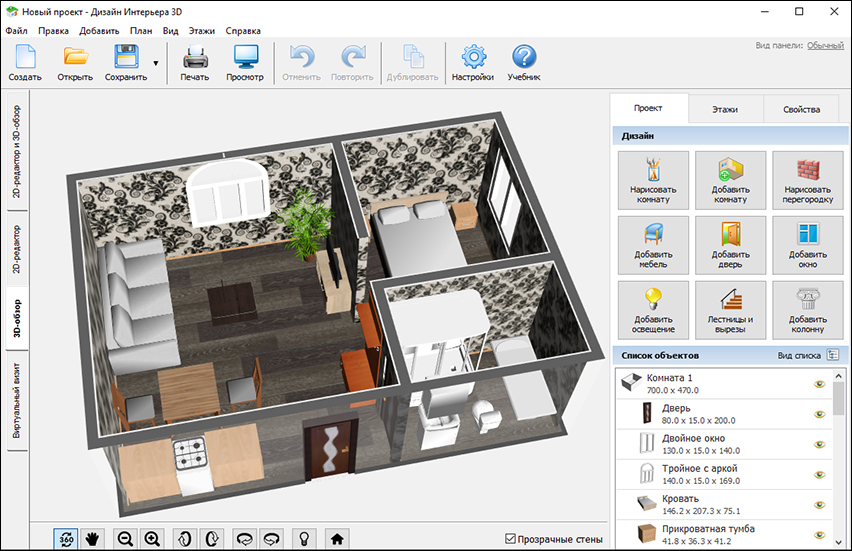The height and width of the screenshot is (551, 852).
Task: Zoom out the 3D view
Action: 126,539
